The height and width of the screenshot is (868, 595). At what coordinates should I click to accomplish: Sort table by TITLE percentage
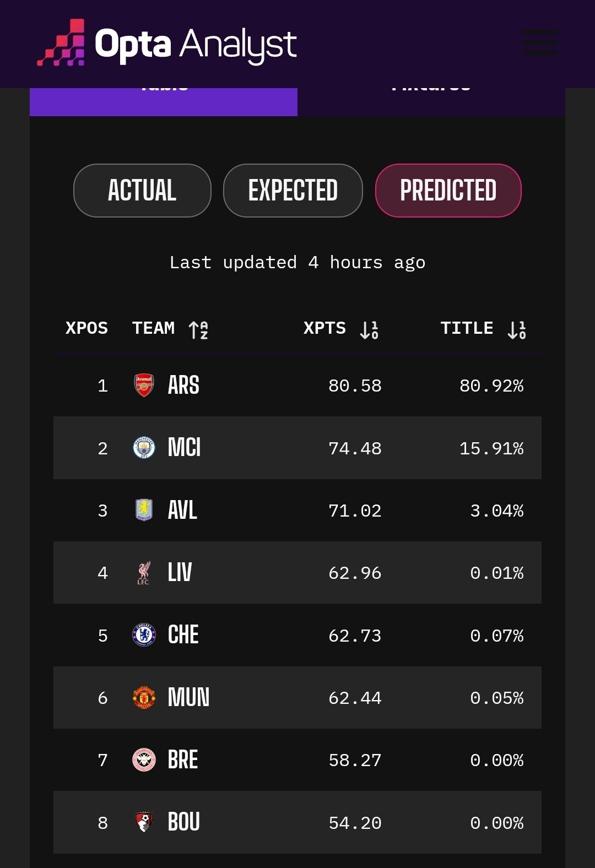516,329
